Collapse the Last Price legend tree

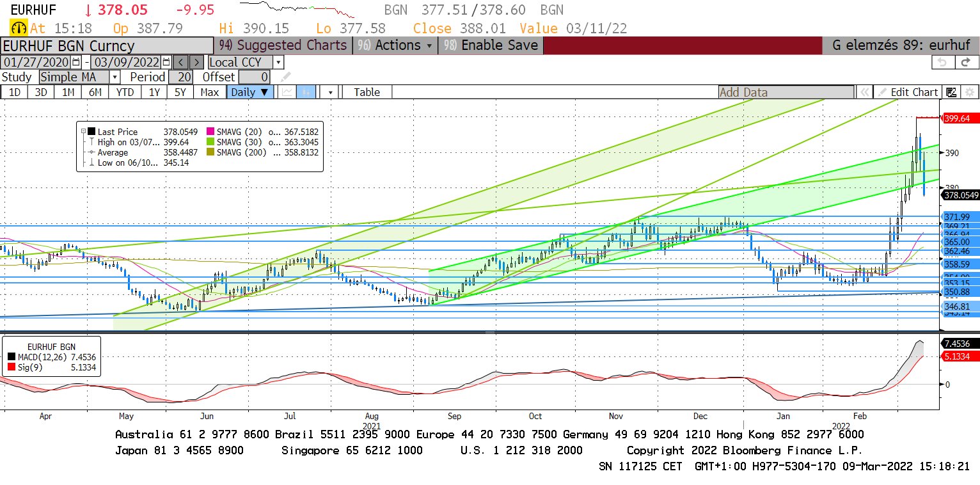(83, 131)
